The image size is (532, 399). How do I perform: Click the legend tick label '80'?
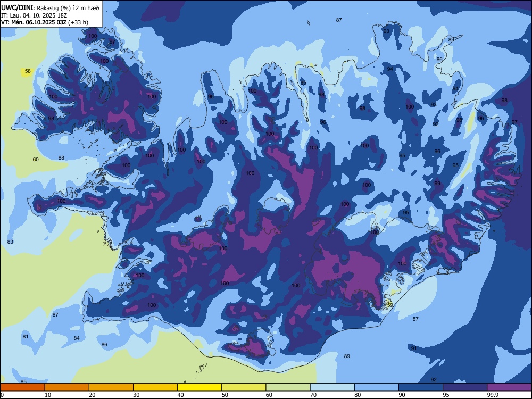tap(358, 395)
